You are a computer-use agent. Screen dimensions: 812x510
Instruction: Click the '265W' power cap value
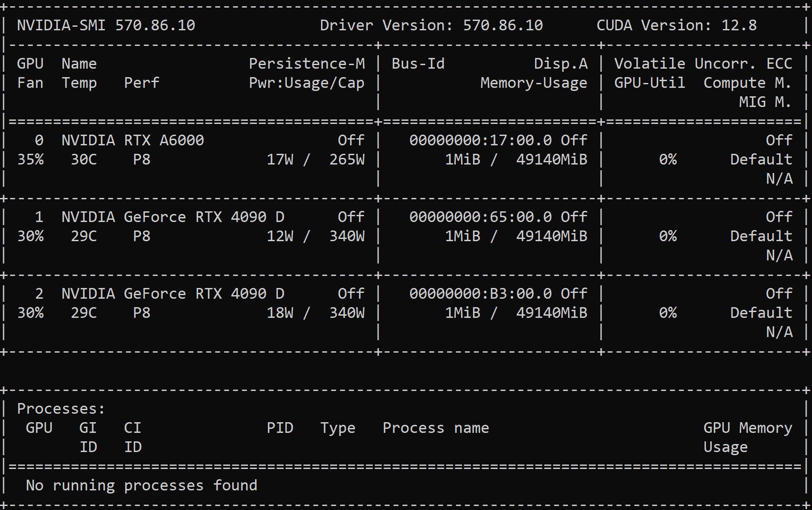pyautogui.click(x=347, y=159)
